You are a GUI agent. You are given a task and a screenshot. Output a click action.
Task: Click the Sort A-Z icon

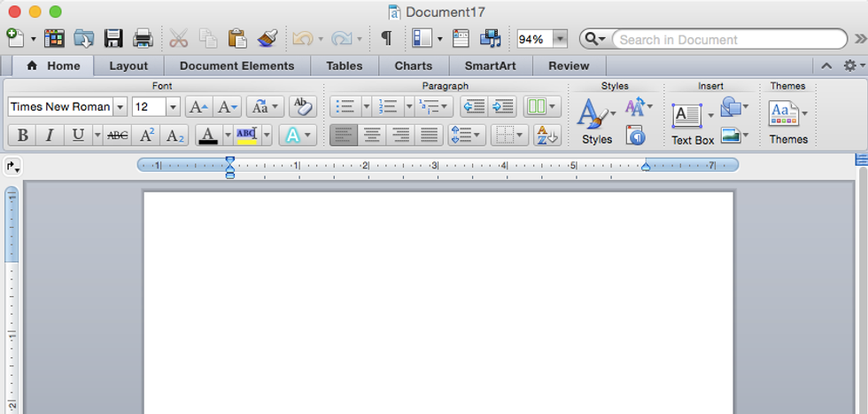pyautogui.click(x=546, y=136)
